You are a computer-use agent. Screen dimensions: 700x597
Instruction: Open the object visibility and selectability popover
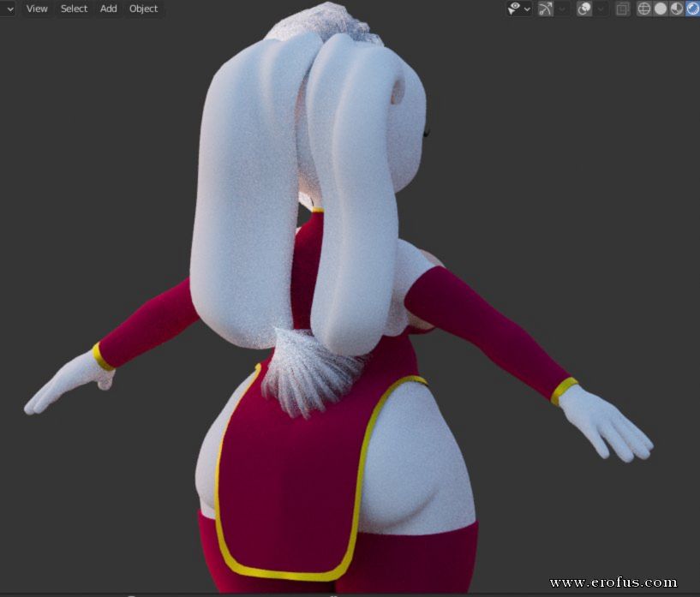(x=518, y=9)
